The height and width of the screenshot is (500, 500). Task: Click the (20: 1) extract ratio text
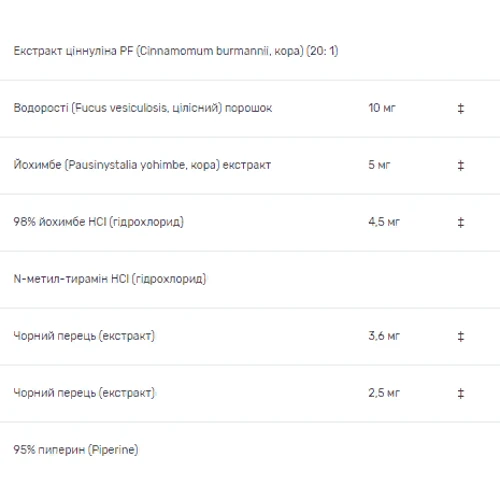click(x=322, y=51)
